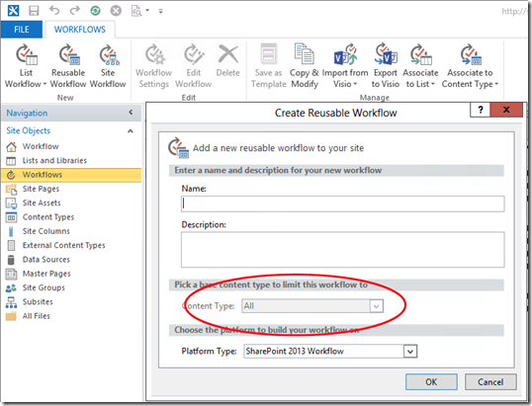
Task: Collapse the Navigation pane
Action: (131, 113)
